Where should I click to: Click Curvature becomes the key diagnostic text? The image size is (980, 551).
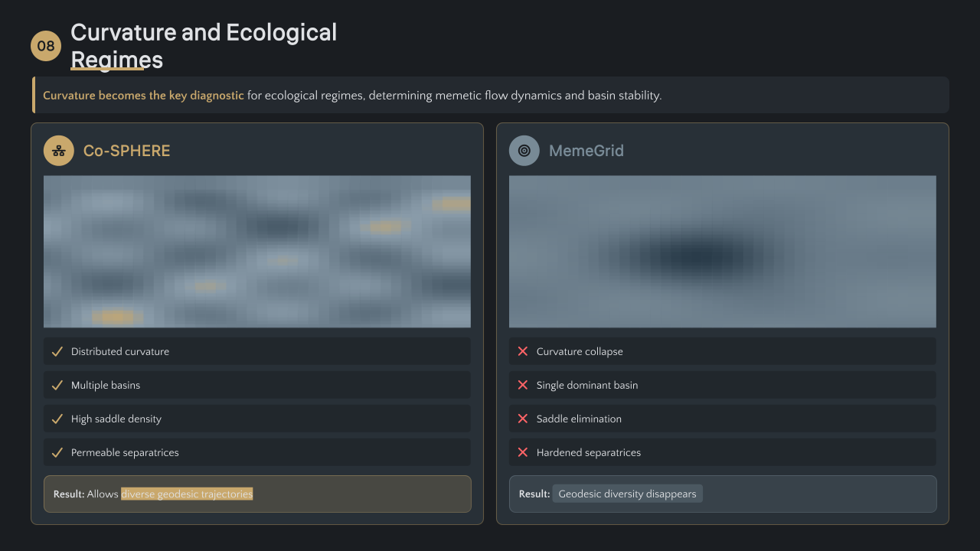point(143,96)
